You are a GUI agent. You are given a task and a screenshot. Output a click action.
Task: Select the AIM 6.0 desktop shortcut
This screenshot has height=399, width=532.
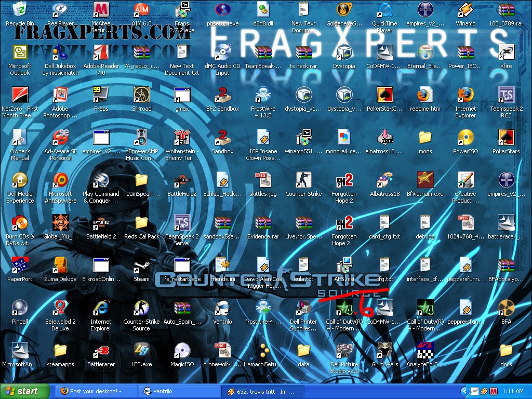point(141,9)
